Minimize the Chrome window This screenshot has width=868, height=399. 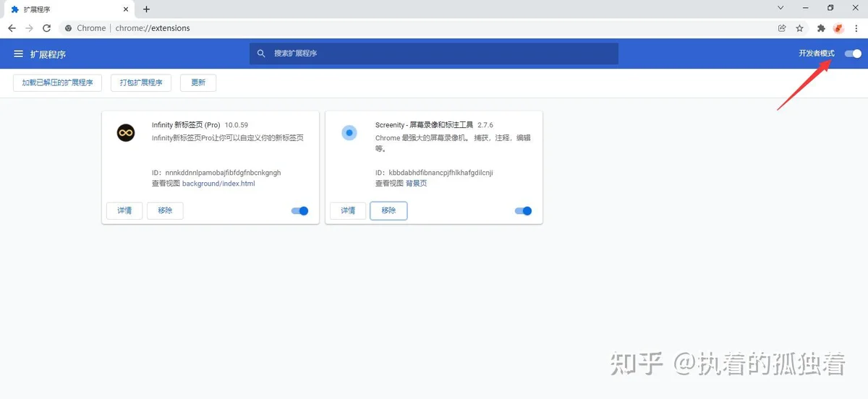coord(805,8)
